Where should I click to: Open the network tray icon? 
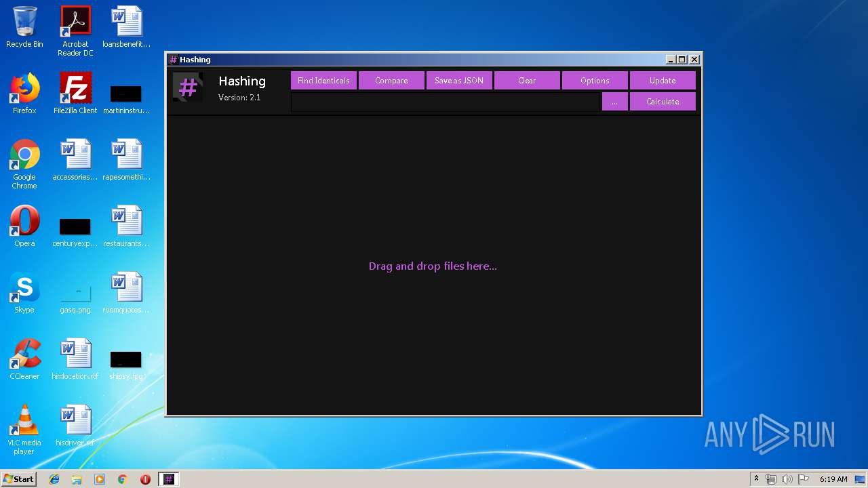tap(771, 479)
